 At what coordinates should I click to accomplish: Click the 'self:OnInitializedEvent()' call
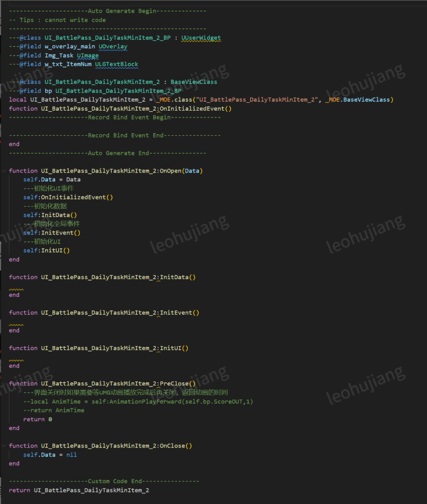point(68,197)
